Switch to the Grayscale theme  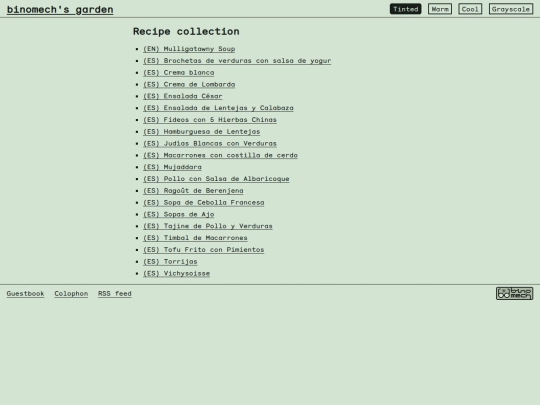click(x=511, y=9)
